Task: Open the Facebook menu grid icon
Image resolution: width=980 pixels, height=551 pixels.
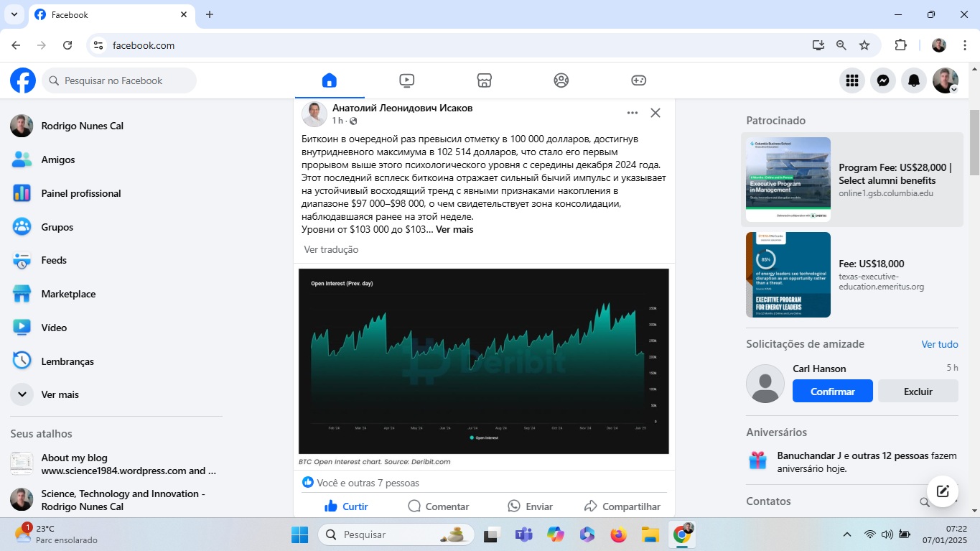Action: coord(852,80)
